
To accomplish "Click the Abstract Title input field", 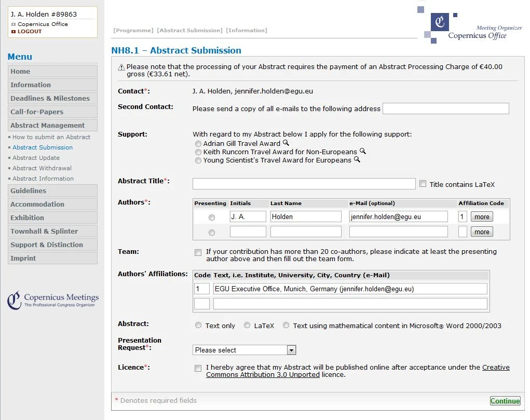I will pyautogui.click(x=304, y=183).
